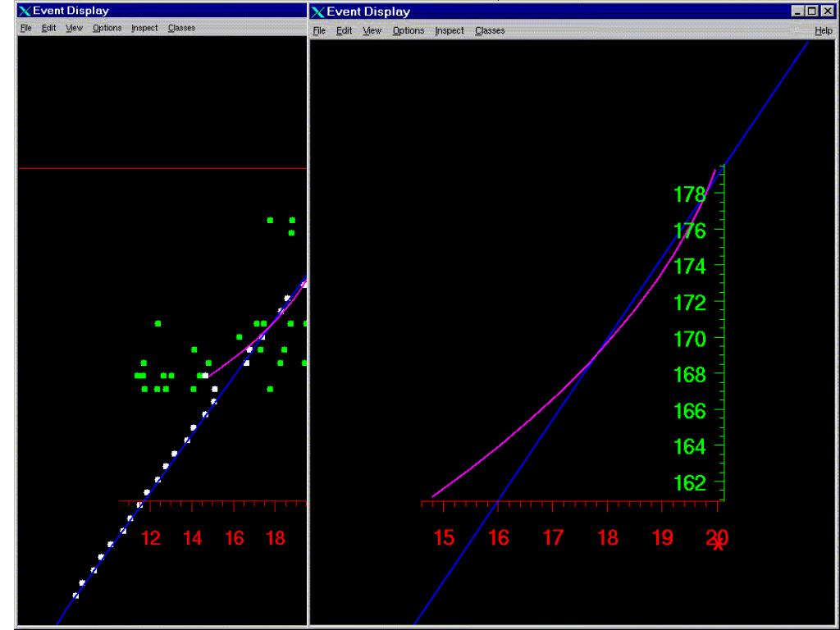Maximize the right Event Display window
Viewport: 840px width, 630px height.
pos(811,11)
